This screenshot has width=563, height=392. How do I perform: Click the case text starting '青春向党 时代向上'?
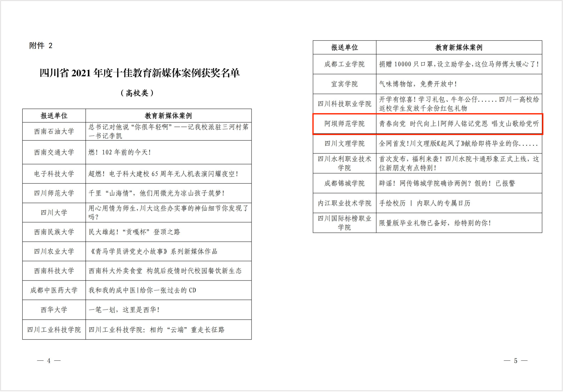pos(459,124)
